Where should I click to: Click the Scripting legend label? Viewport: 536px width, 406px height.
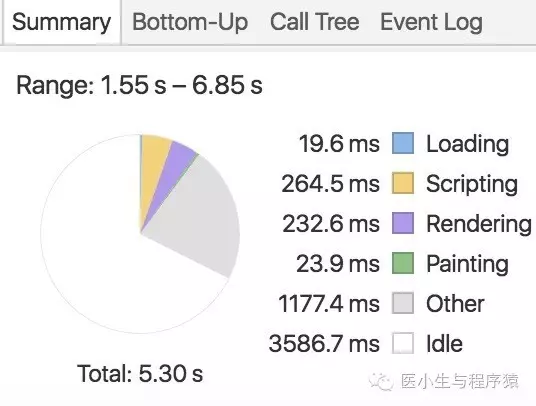[x=472, y=185]
